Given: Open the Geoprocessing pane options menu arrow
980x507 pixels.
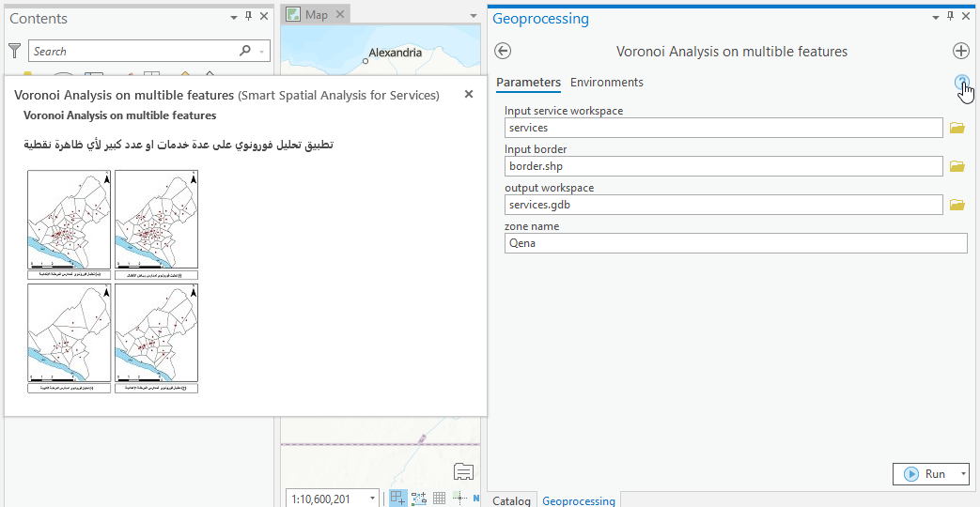Looking at the screenshot, I should pyautogui.click(x=936, y=18).
